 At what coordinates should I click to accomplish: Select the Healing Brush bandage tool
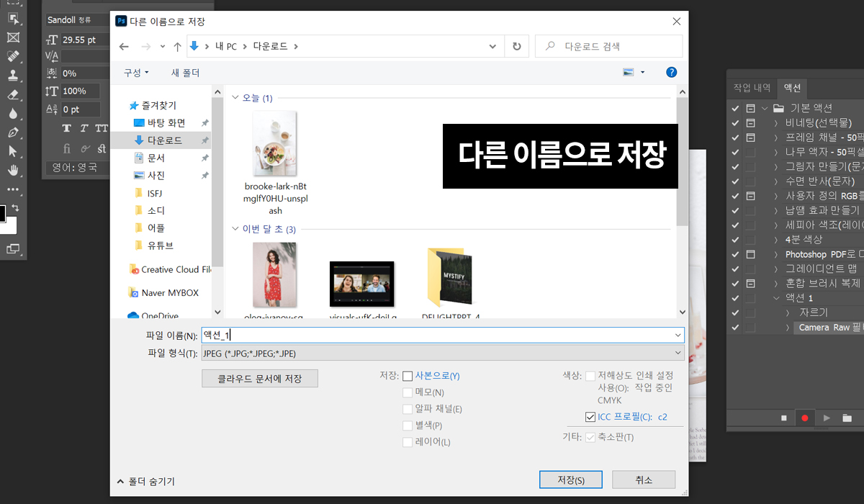(x=13, y=56)
